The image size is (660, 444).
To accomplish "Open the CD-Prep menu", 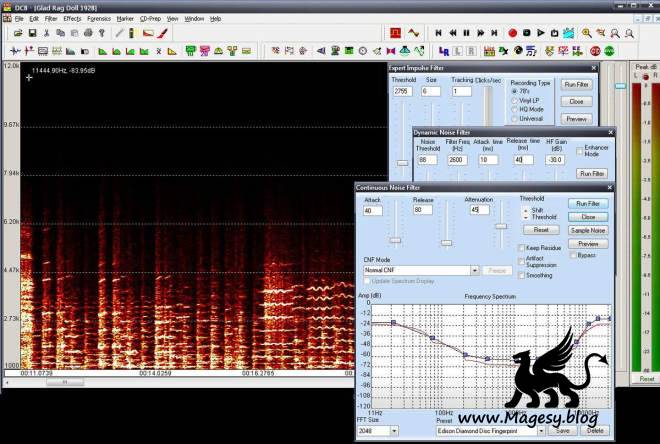I will [150, 19].
